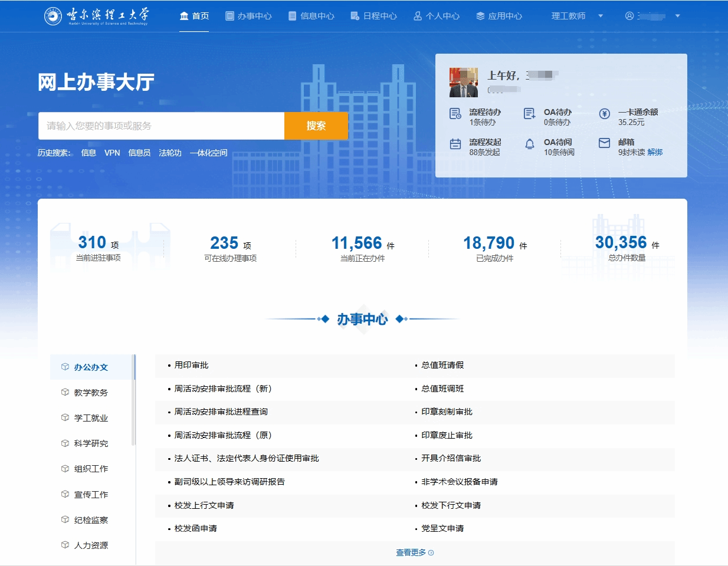Expand the 理工教师 role dropdown
The width and height of the screenshot is (728, 566).
[x=601, y=16]
